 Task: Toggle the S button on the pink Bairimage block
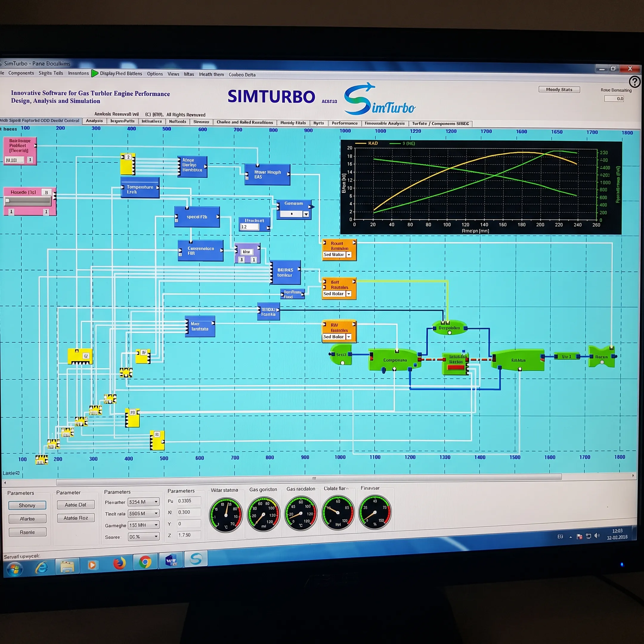pos(30,160)
